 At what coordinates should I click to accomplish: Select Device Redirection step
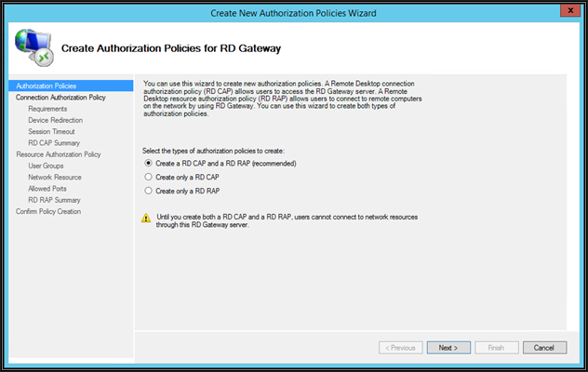pos(56,120)
